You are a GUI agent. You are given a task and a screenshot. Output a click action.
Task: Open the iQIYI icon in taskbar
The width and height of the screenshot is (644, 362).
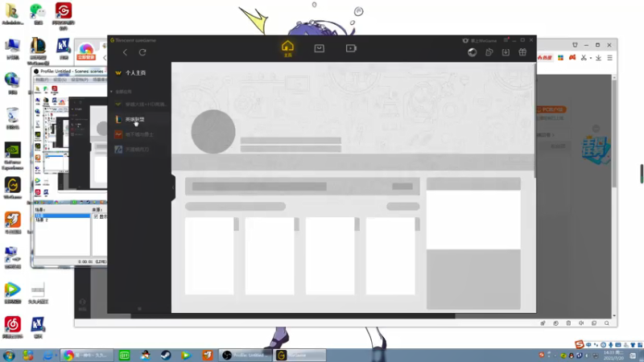click(x=125, y=355)
